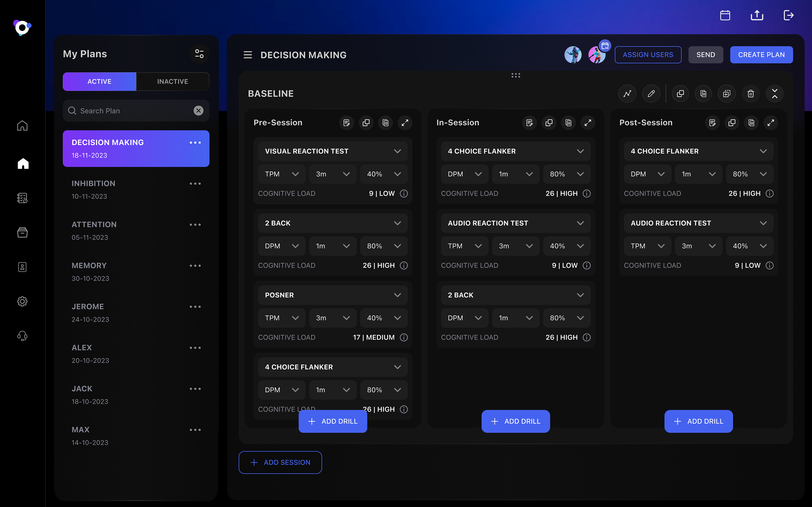Image resolution: width=812 pixels, height=507 pixels.
Task: Click the calendar icon in top bar
Action: pos(725,15)
